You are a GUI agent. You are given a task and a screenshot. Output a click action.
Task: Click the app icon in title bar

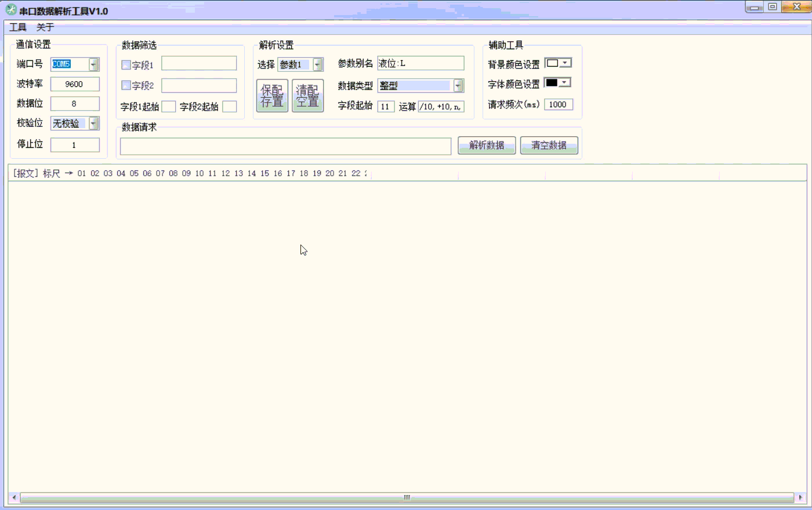pos(10,10)
